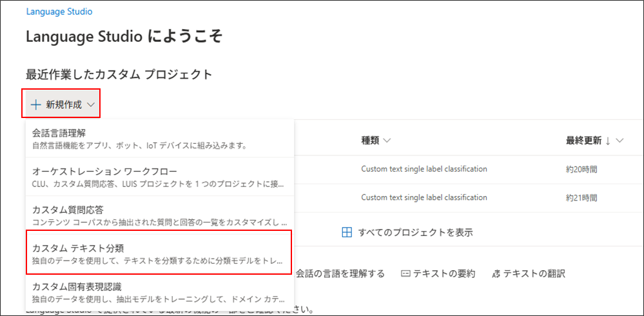Click the 約21時間 last-updated cell
Image resolution: width=644 pixels, height=316 pixels.
point(581,197)
